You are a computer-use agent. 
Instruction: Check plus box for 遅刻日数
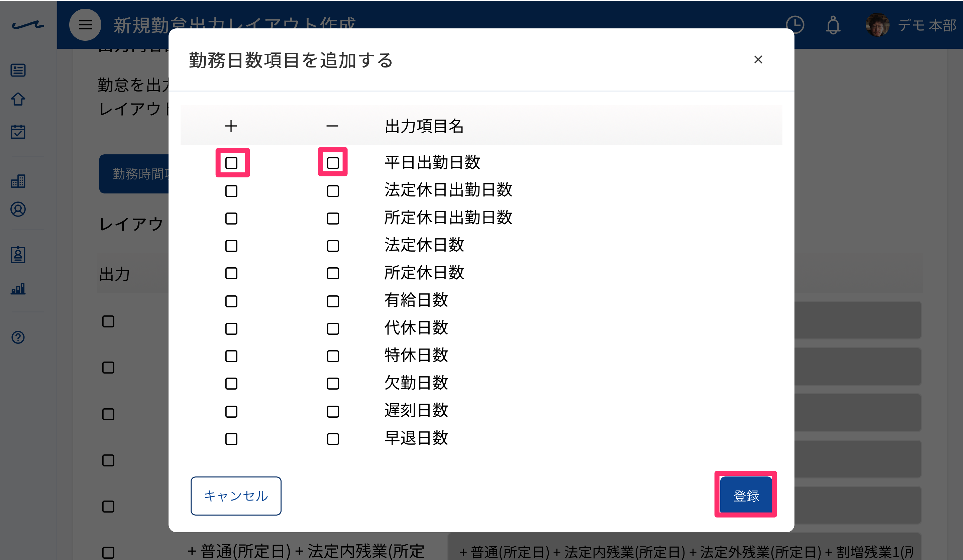231,412
